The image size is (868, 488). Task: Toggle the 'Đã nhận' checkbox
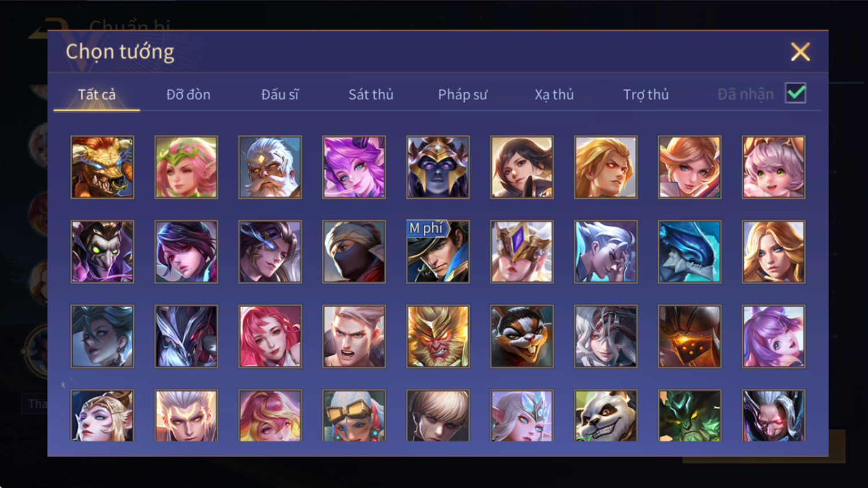[x=795, y=93]
